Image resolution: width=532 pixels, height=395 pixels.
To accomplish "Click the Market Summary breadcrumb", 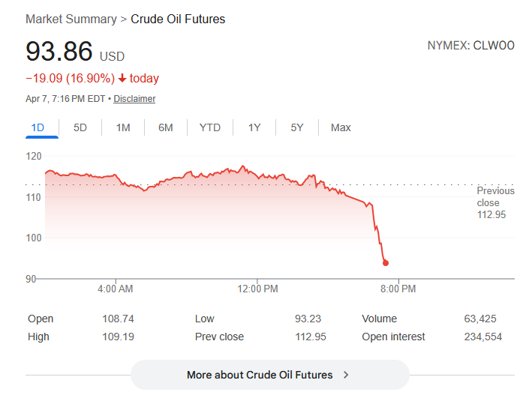I will click(x=71, y=19).
